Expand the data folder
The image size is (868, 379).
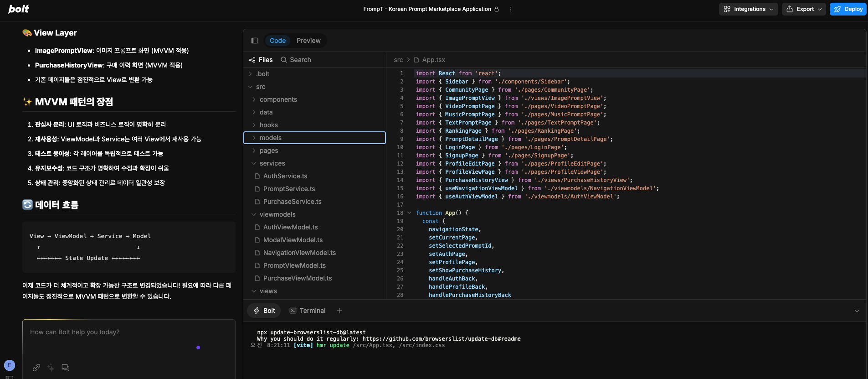314,112
